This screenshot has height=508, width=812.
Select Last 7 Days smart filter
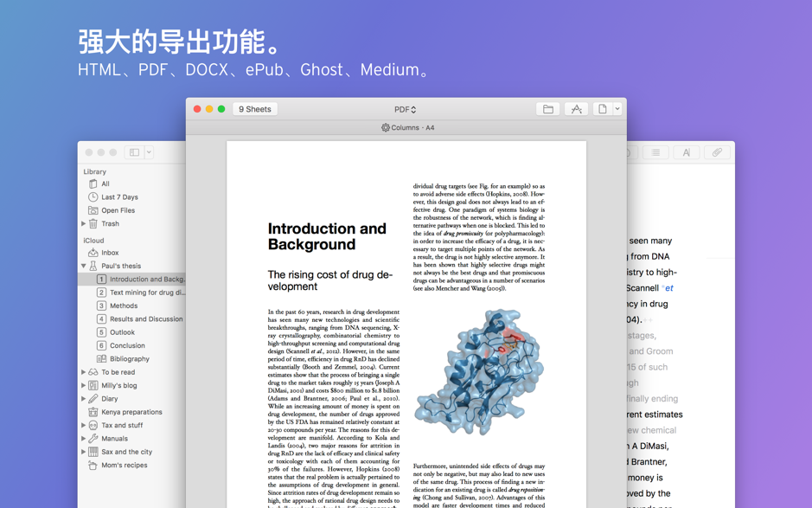[x=118, y=196]
